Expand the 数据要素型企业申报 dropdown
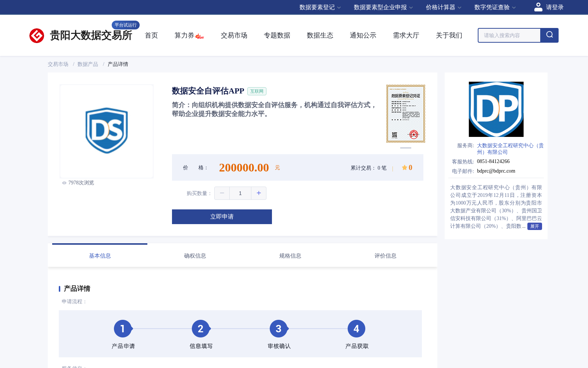588x368 pixels. click(383, 7)
